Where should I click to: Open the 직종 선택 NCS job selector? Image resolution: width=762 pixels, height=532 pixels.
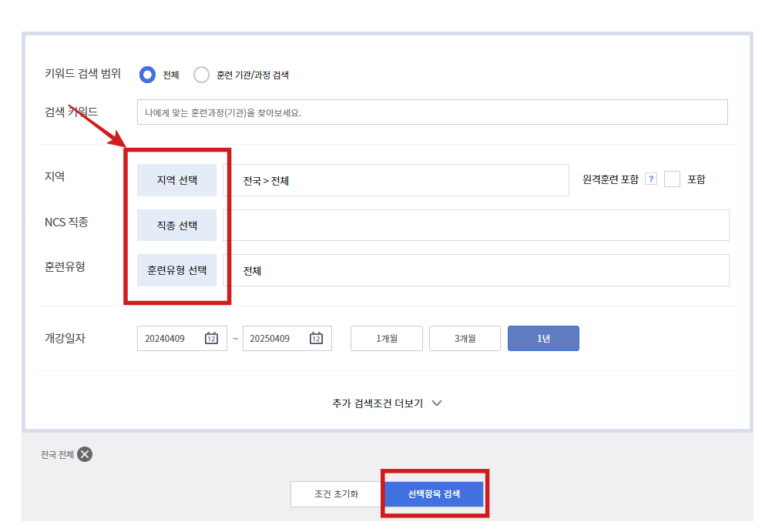(176, 225)
